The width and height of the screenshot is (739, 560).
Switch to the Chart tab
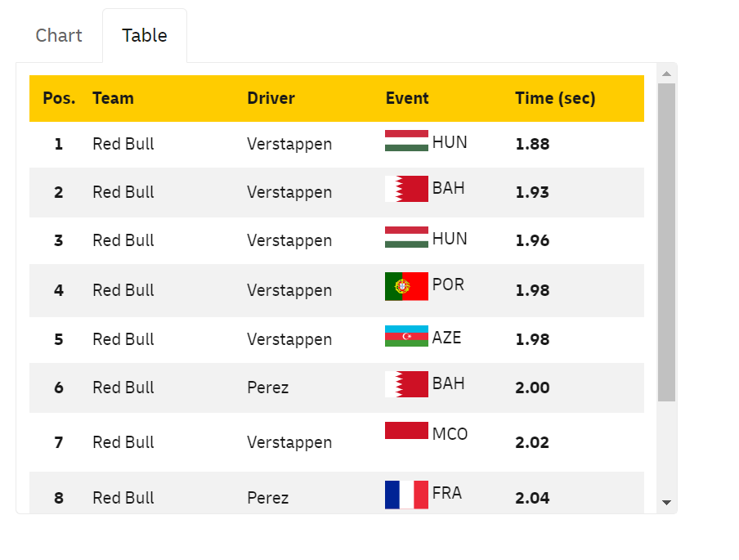[x=59, y=36]
